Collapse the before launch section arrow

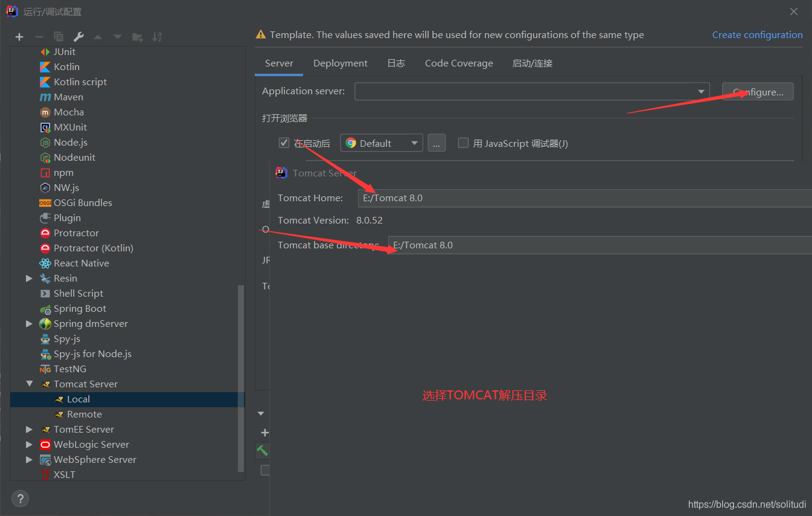(261, 414)
